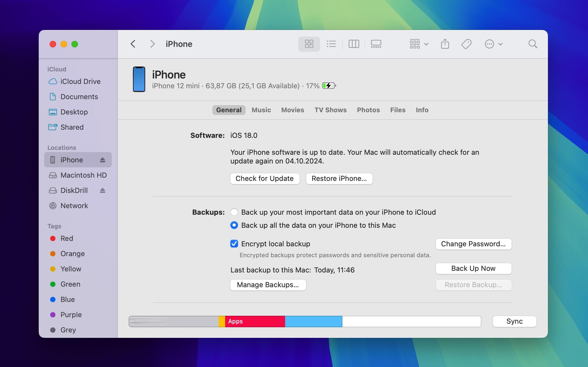Select the Orange tag
Viewport: 588px width, 367px height.
78,254
